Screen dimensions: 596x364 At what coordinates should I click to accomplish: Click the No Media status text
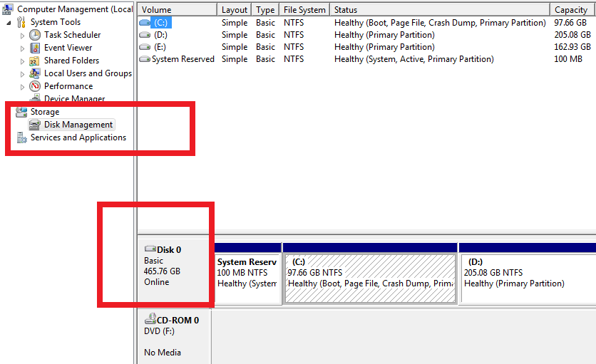tap(163, 353)
